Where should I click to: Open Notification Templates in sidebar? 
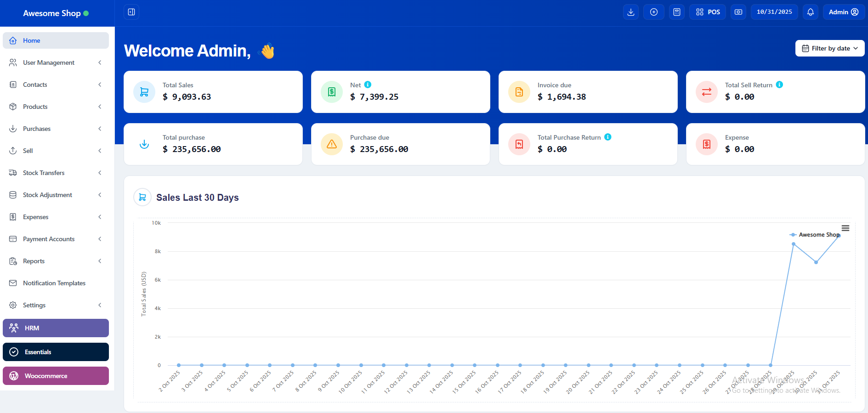point(54,283)
